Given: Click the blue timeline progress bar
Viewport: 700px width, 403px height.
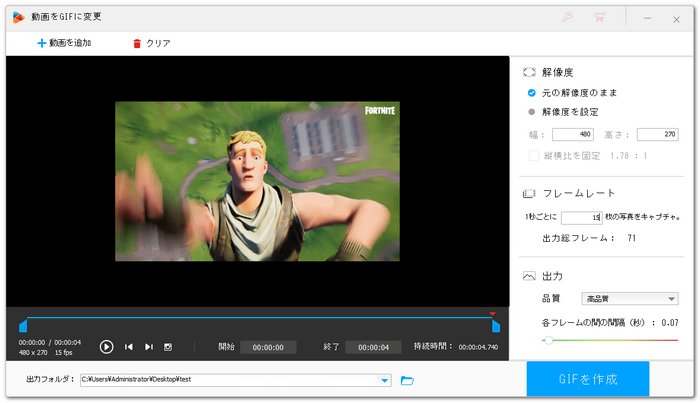Looking at the screenshot, I should pyautogui.click(x=259, y=318).
